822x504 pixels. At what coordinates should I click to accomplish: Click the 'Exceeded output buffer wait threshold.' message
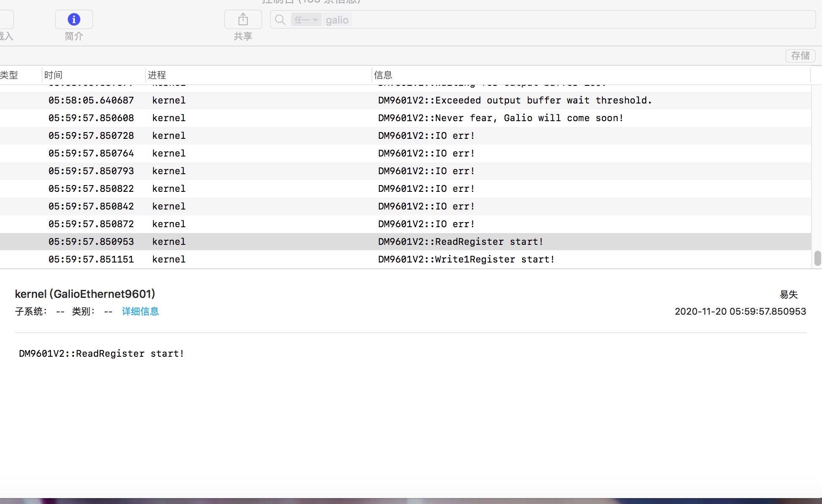coord(515,101)
